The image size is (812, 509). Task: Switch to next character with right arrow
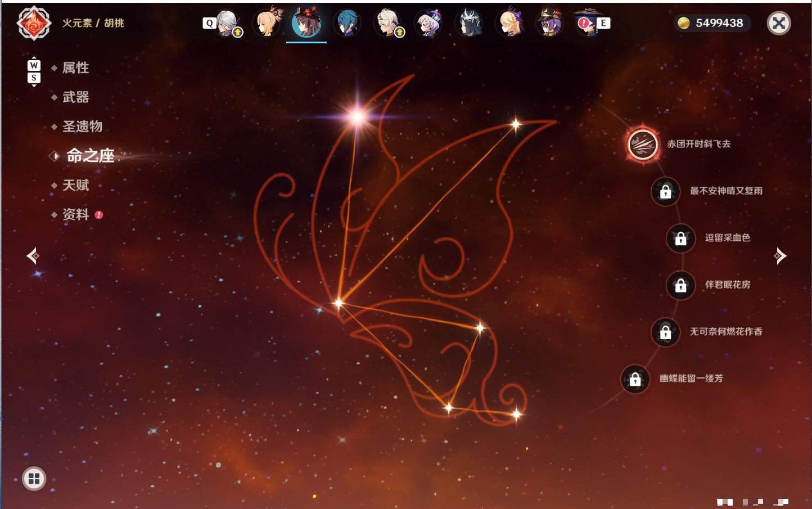coord(780,256)
